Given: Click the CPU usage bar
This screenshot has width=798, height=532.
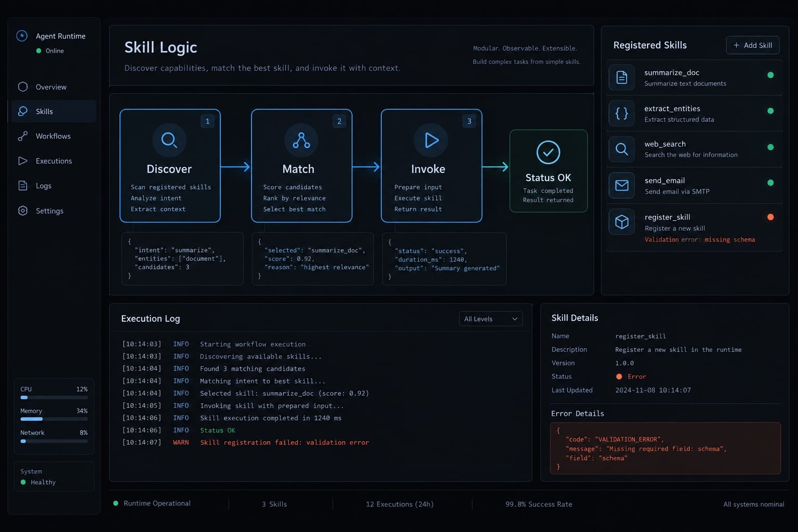Looking at the screenshot, I should pos(54,397).
